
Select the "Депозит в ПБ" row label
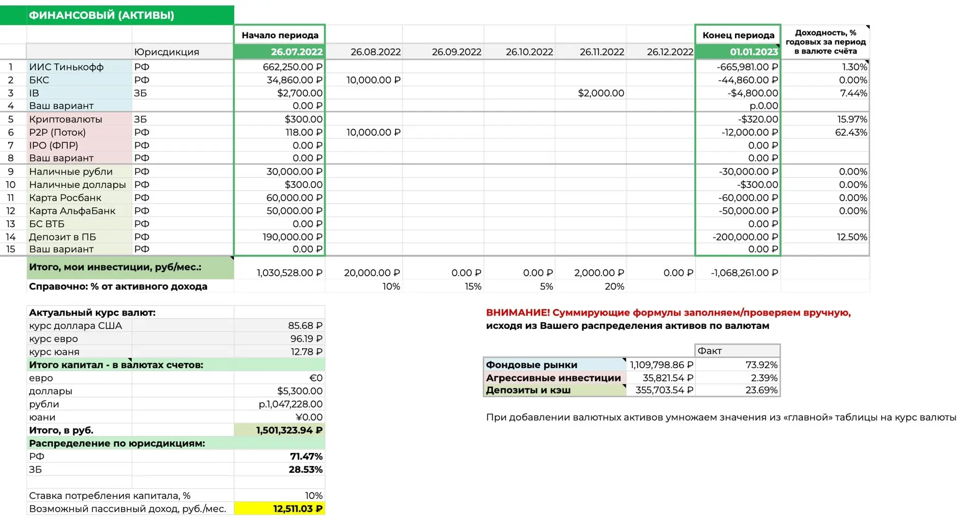point(79,237)
